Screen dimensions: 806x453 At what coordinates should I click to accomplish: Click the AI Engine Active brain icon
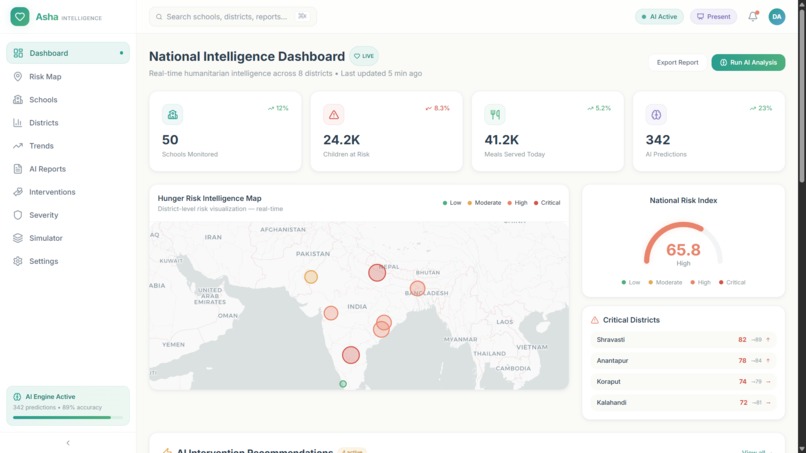(17, 396)
